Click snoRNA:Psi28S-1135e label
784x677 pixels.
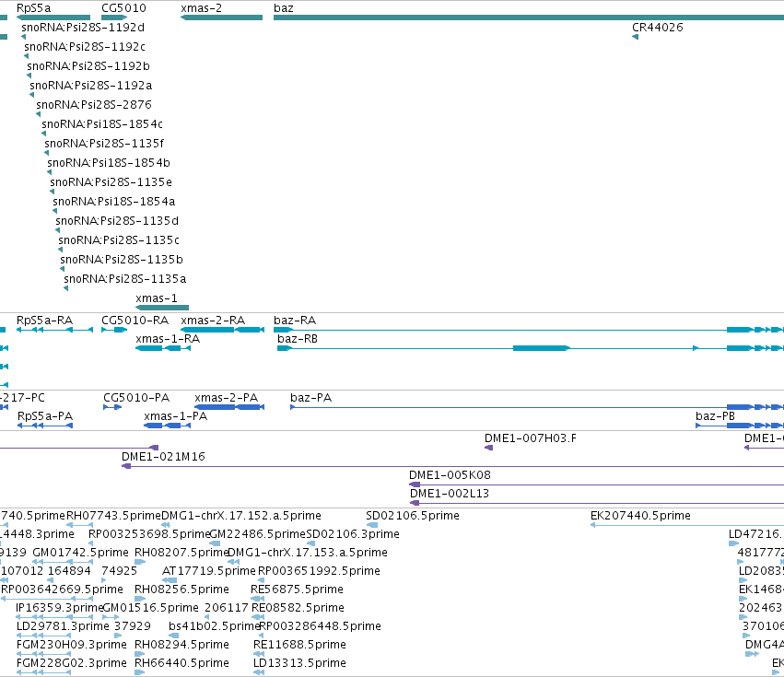111,182
